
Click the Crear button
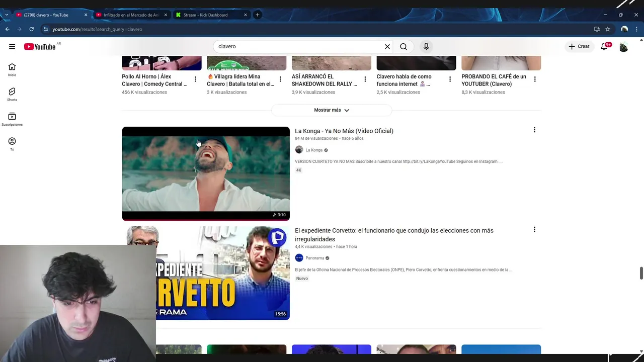tap(579, 47)
